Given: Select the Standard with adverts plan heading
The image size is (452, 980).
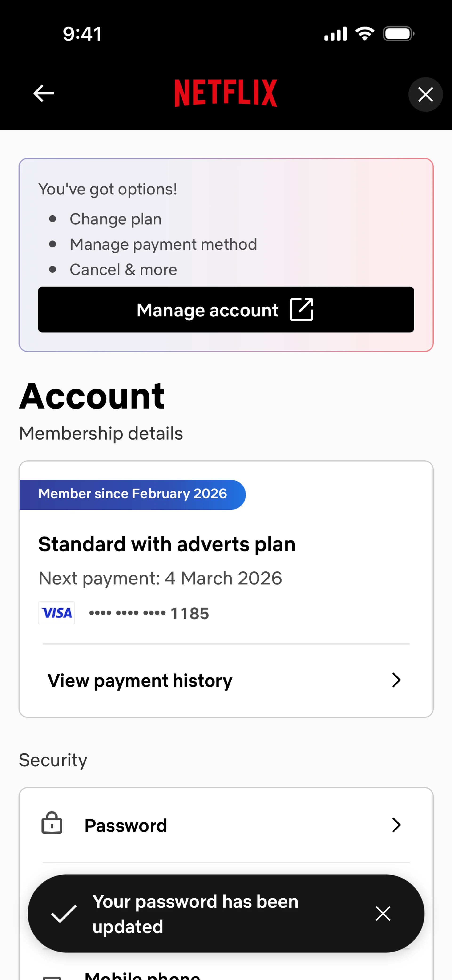Looking at the screenshot, I should (167, 544).
